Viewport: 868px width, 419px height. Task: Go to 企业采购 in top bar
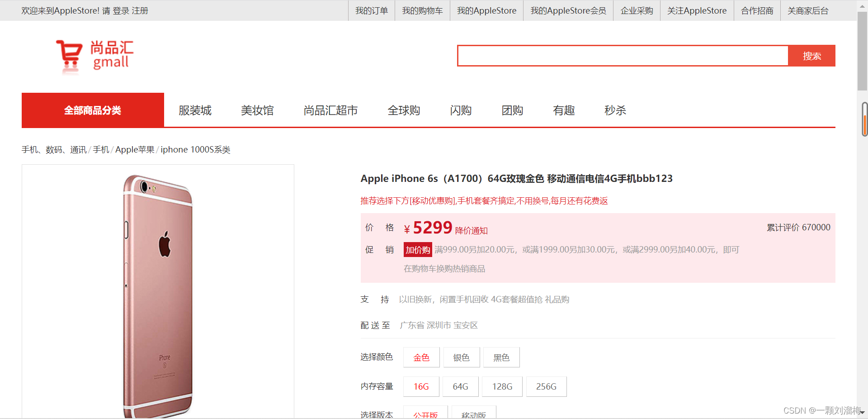637,10
